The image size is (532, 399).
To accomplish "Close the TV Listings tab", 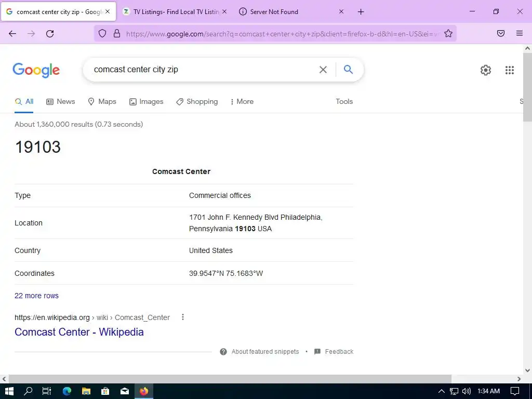I will (224, 11).
